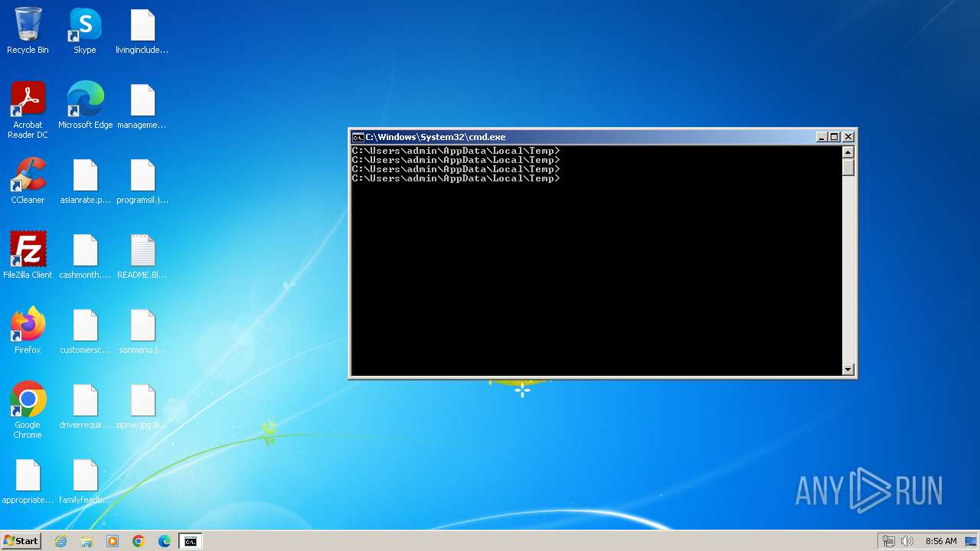Viewport: 980px width, 551px height.
Task: Maximize the cmd.exe window
Action: [834, 137]
